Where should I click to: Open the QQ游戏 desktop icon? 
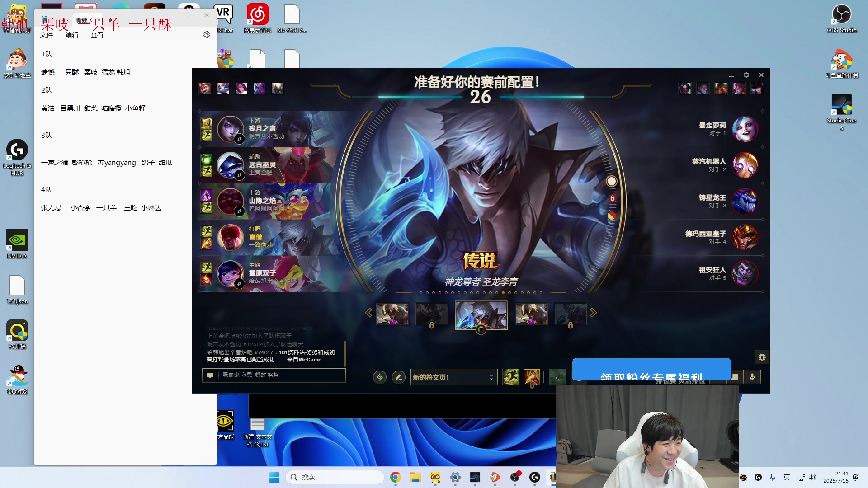point(17,380)
